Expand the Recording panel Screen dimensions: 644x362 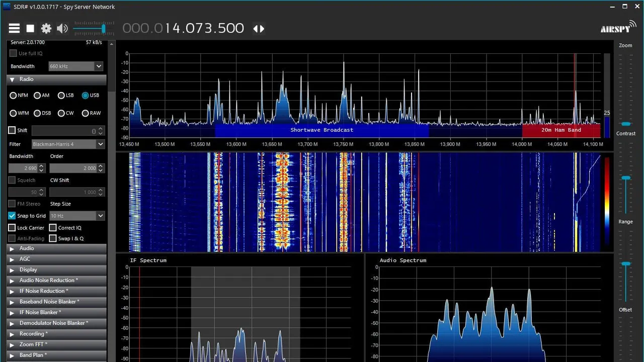[x=56, y=334]
